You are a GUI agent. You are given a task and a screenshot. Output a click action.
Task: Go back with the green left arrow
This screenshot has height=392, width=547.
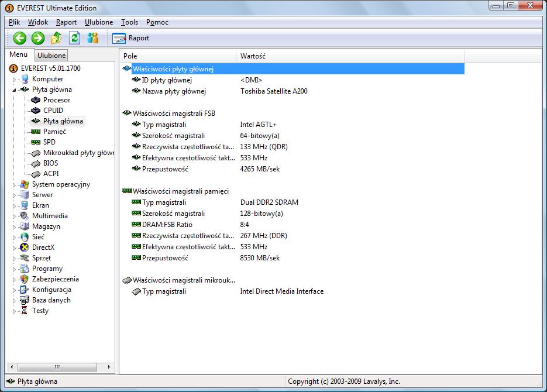coord(20,38)
